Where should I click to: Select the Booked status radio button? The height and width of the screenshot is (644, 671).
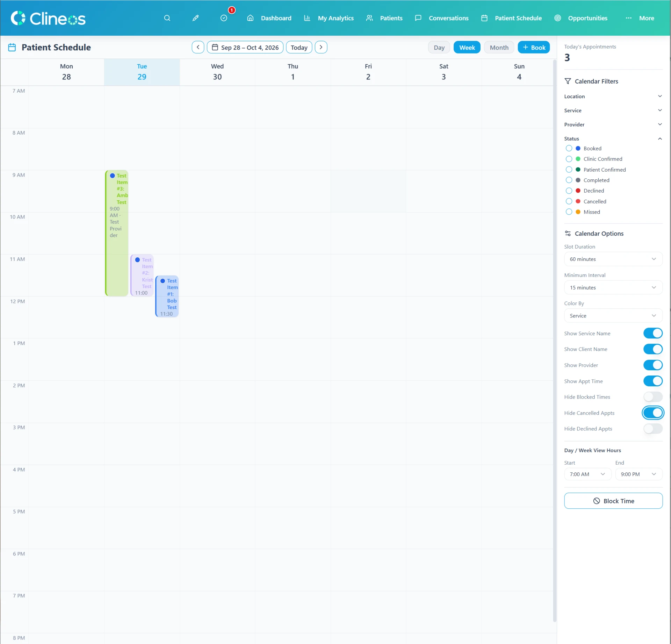[569, 148]
